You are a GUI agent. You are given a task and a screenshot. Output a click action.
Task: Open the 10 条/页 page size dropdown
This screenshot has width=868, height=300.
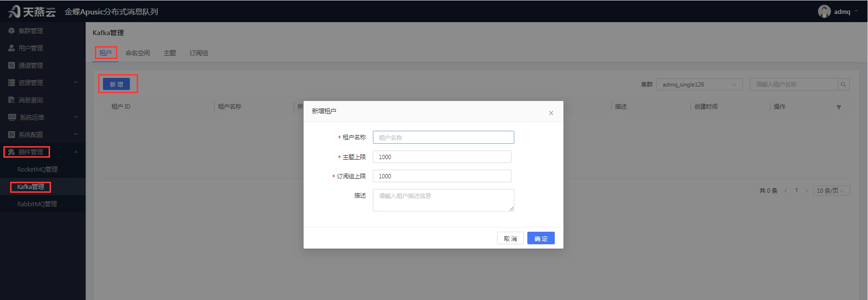831,191
